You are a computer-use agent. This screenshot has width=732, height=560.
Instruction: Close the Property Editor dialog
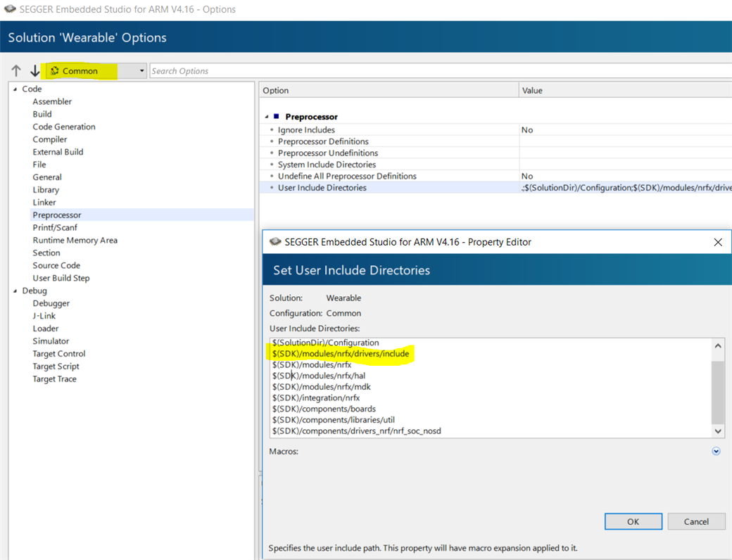(718, 242)
